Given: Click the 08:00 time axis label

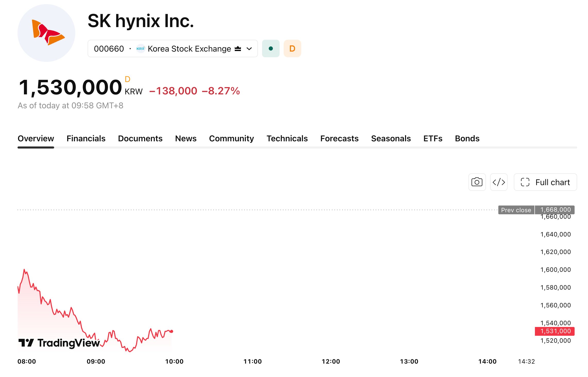Looking at the screenshot, I should (x=27, y=362).
